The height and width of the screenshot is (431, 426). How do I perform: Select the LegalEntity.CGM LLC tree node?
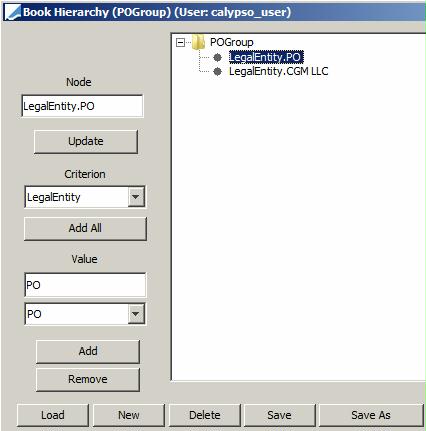(279, 71)
